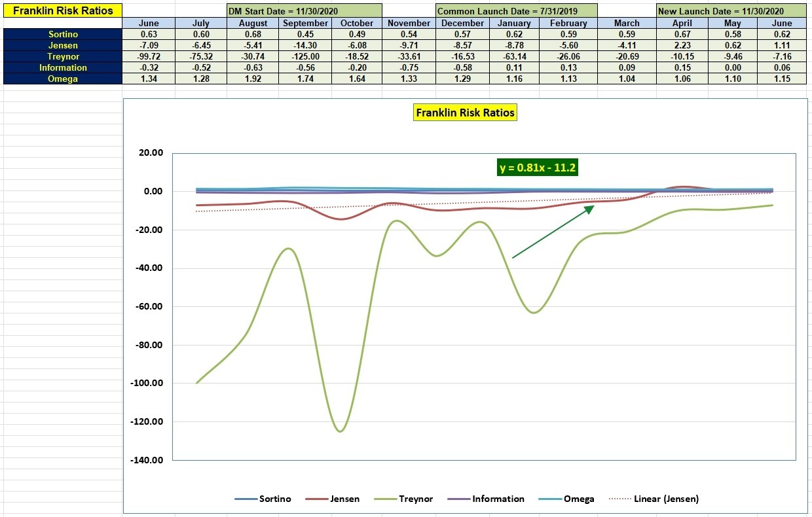Select Information value -0.75 cell
The width and height of the screenshot is (812, 517).
(x=409, y=67)
